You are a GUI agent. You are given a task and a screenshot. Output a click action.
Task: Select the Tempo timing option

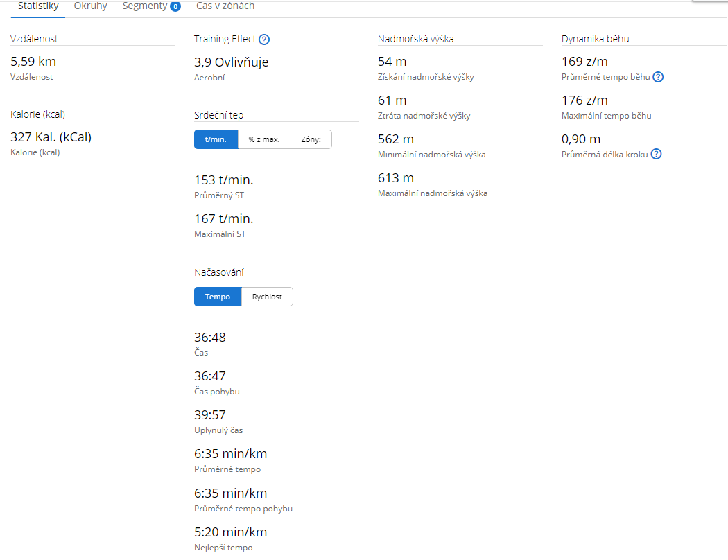(217, 297)
